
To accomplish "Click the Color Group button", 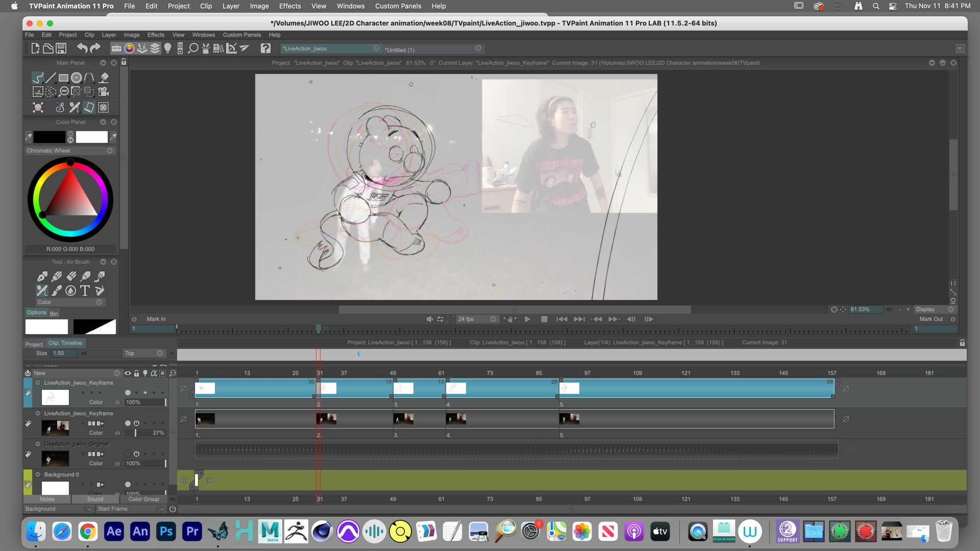I will 143,499.
